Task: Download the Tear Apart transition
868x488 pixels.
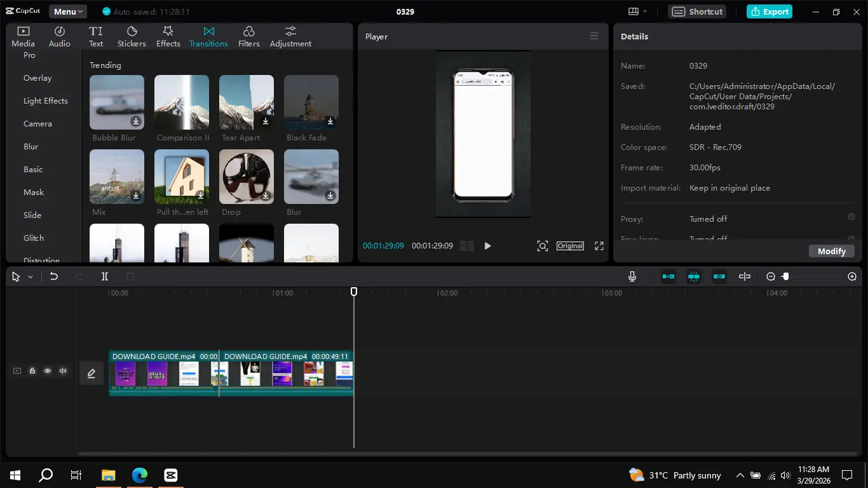Action: 266,121
